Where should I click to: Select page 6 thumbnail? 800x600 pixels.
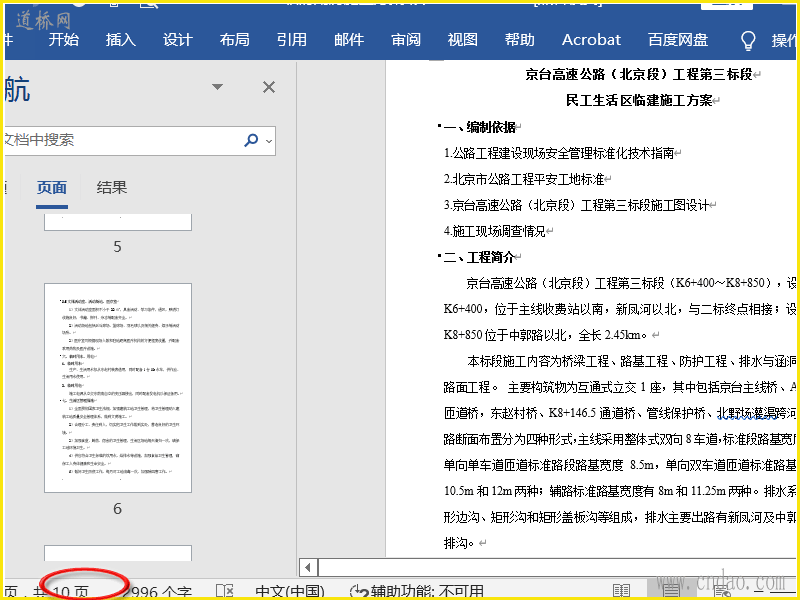click(118, 388)
